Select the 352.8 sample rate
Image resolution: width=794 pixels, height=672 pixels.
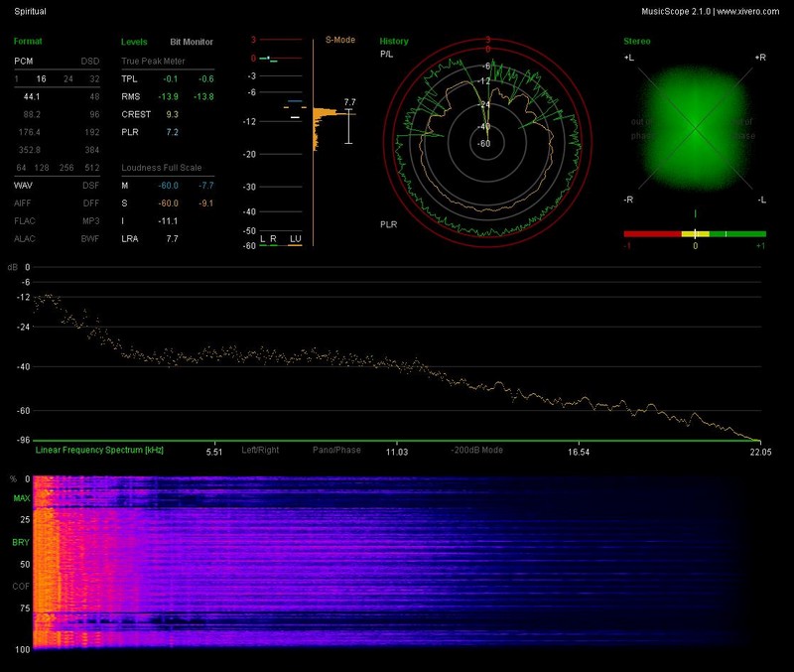pos(30,150)
